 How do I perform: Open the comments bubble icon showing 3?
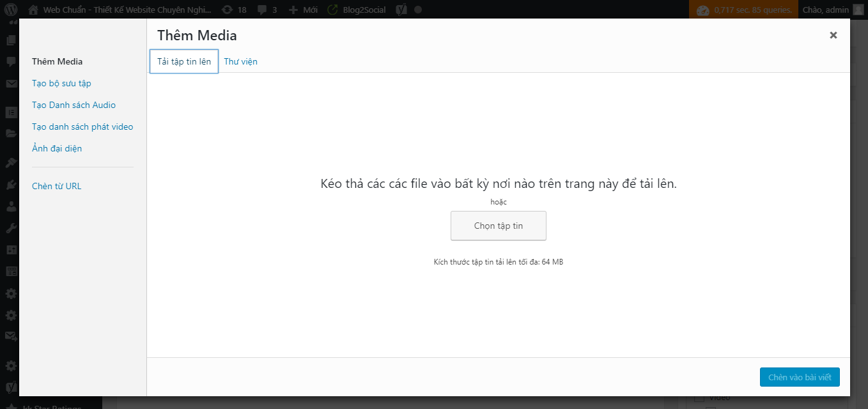(x=262, y=10)
